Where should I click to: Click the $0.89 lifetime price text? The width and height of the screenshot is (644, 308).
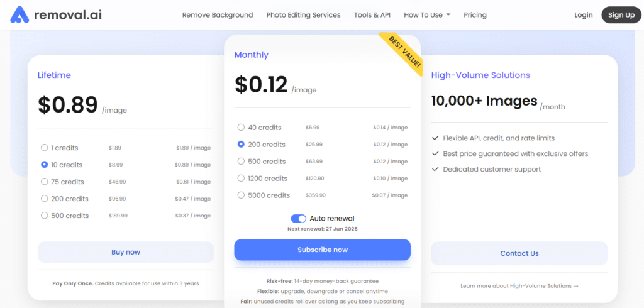pos(68,104)
